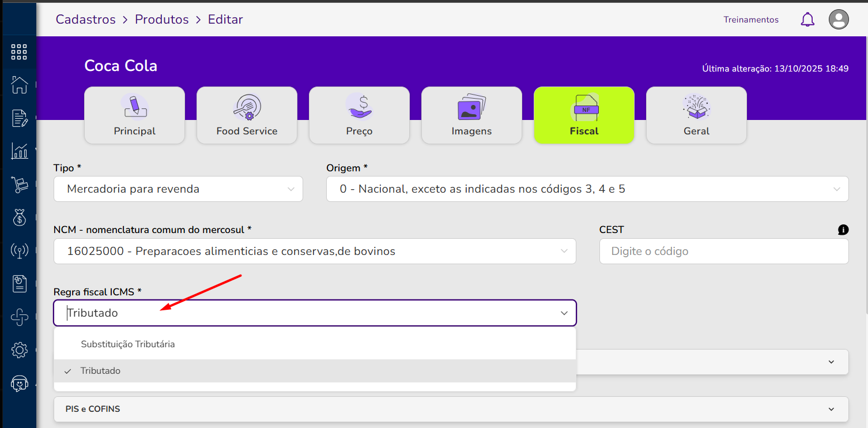
Task: Go to Cadastros breadcrumb
Action: click(86, 20)
